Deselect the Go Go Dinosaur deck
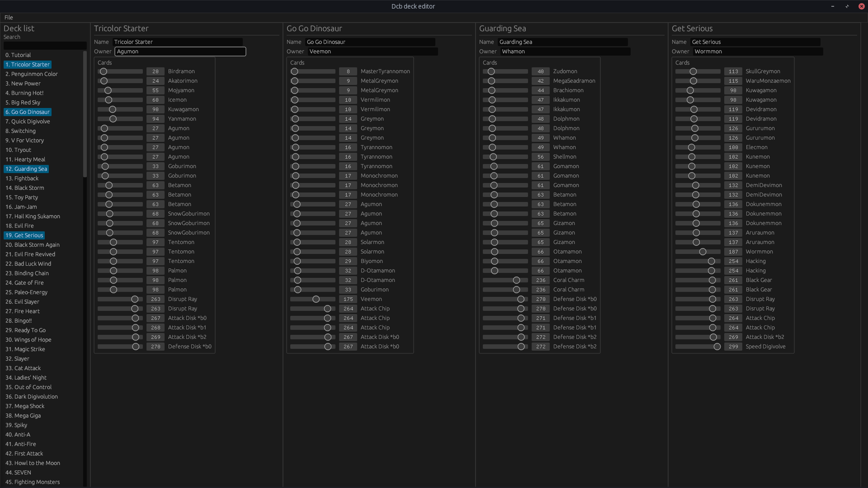 [x=28, y=112]
